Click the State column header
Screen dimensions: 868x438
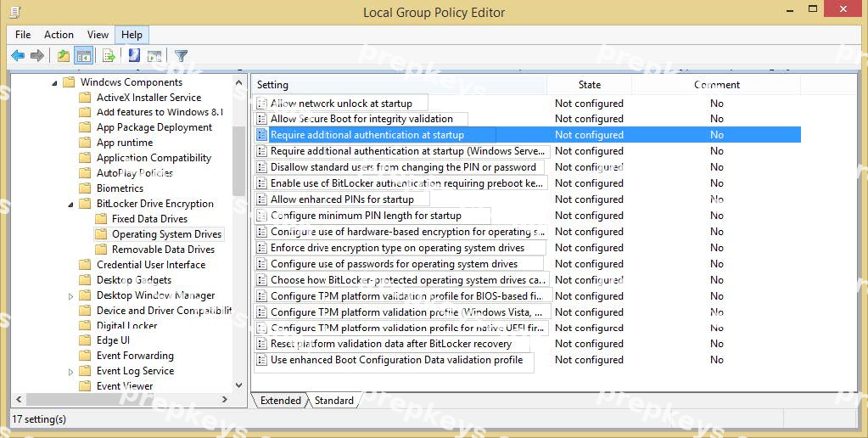coord(589,85)
